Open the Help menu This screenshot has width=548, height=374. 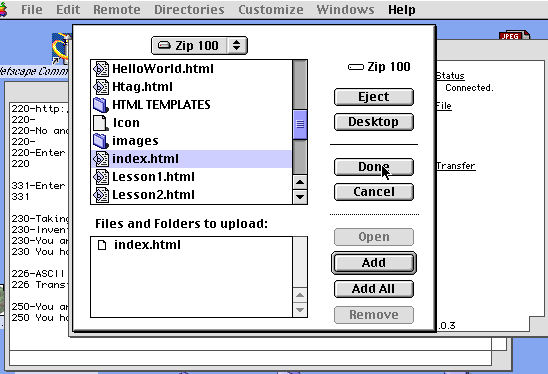click(x=402, y=9)
